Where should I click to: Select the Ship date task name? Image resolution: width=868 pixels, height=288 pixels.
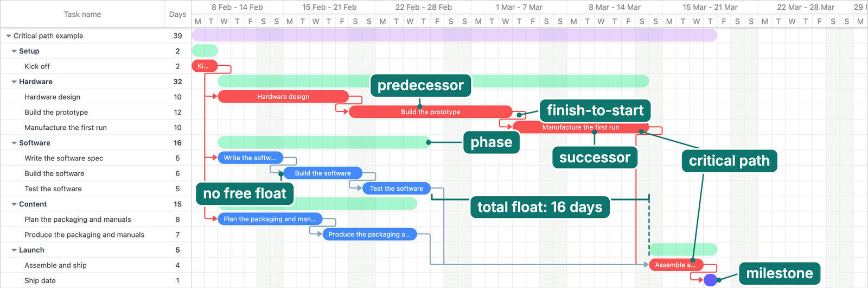pyautogui.click(x=40, y=280)
